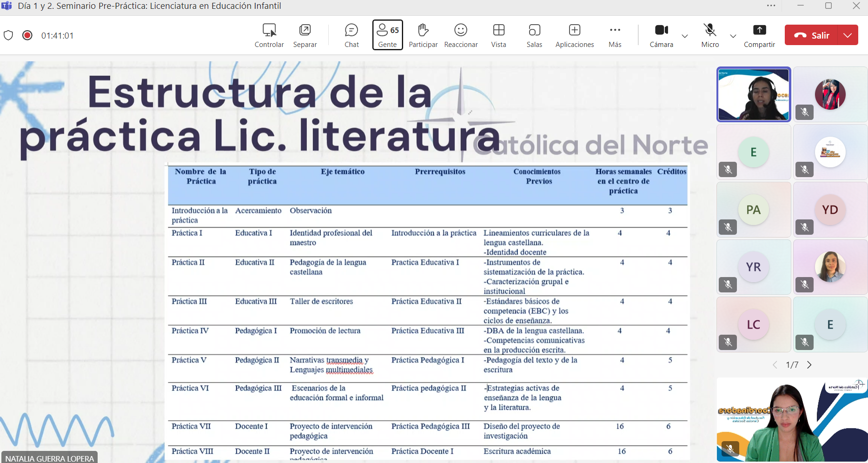Toggle the Cámara video on or off

(x=661, y=35)
